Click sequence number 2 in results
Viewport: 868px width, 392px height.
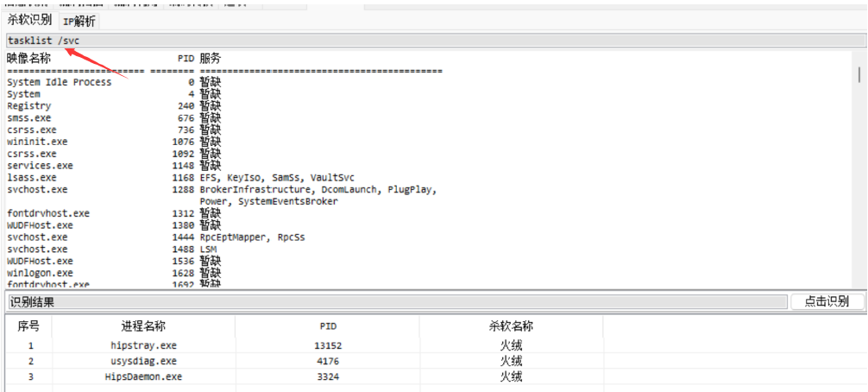click(x=31, y=361)
